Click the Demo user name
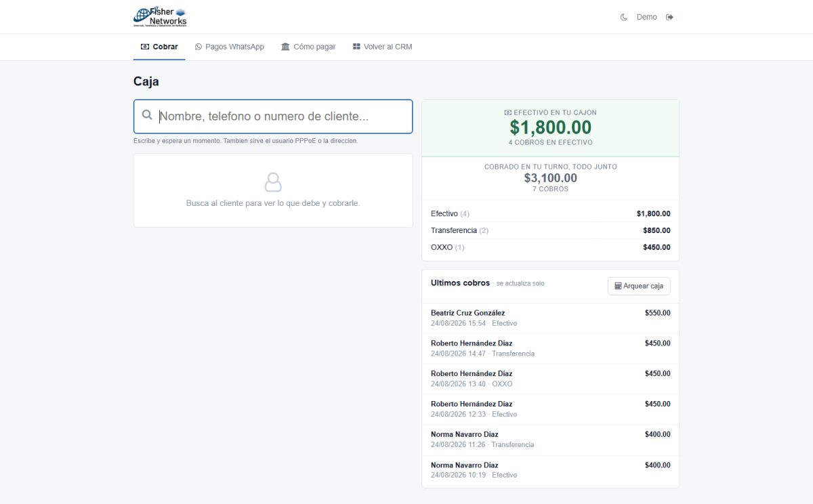Viewport: 813px width, 504px height. click(647, 17)
